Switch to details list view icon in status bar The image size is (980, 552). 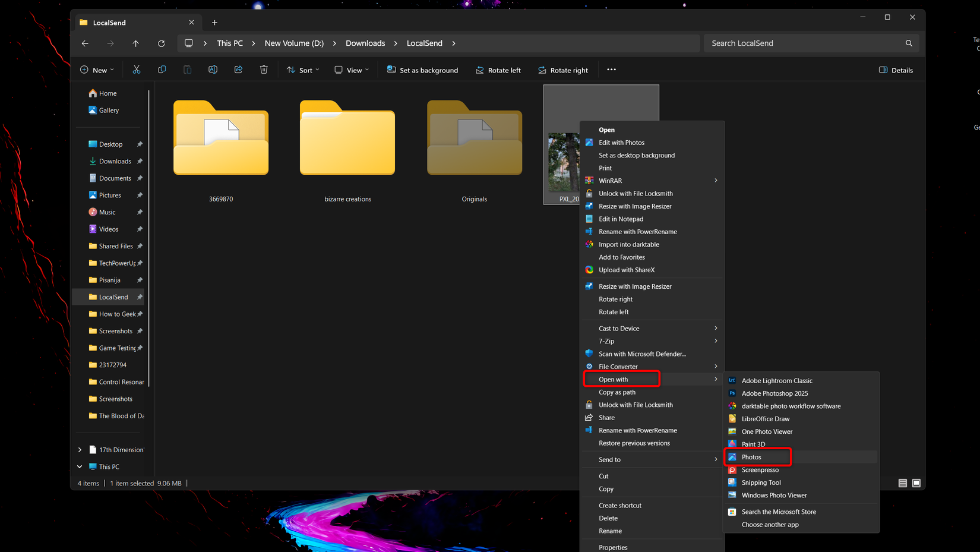coord(903,483)
